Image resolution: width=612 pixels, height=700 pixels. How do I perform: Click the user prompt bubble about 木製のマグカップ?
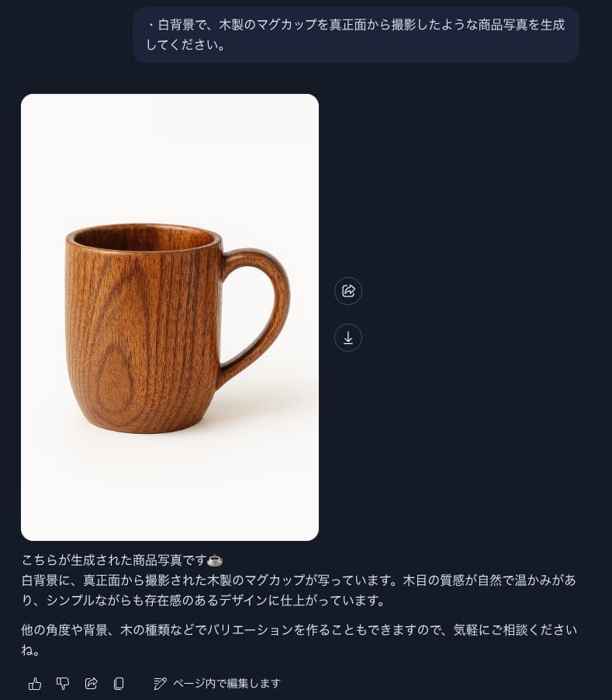pyautogui.click(x=355, y=35)
